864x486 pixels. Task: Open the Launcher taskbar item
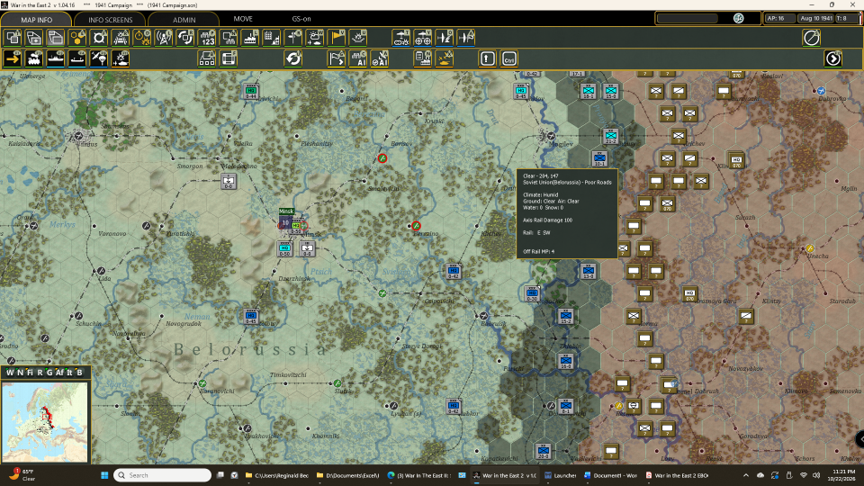560,475
